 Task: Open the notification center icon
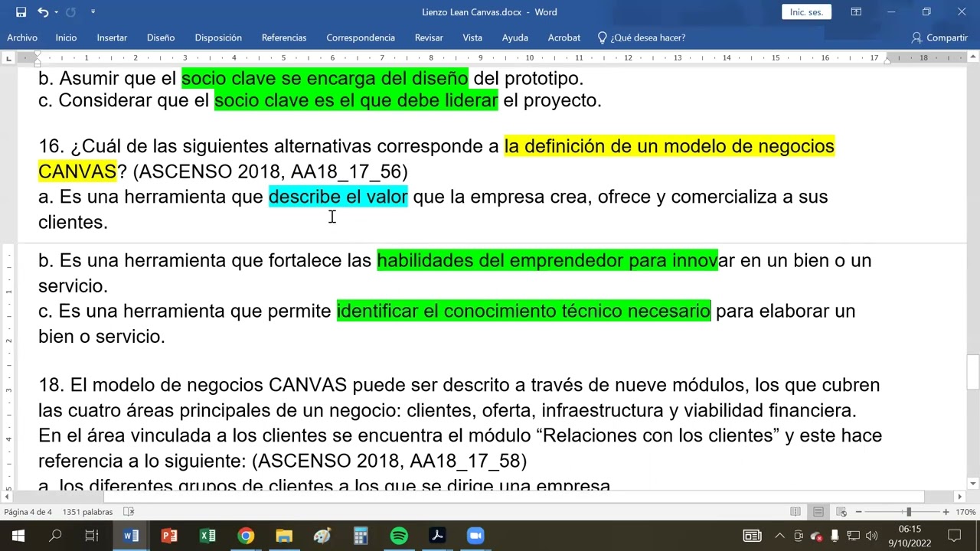coord(954,536)
